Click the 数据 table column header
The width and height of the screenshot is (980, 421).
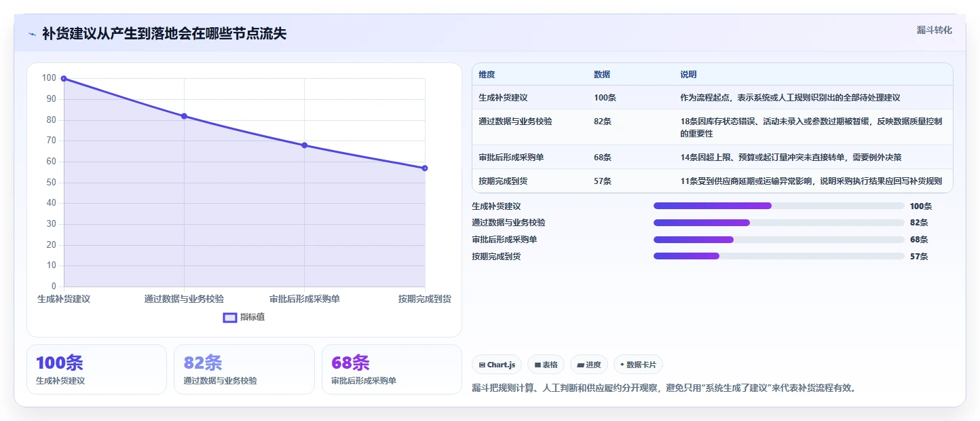pyautogui.click(x=602, y=75)
